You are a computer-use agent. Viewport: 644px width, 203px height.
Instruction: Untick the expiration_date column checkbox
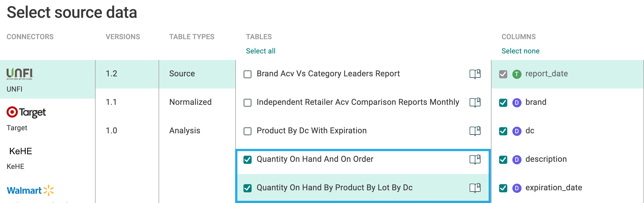[503, 188]
